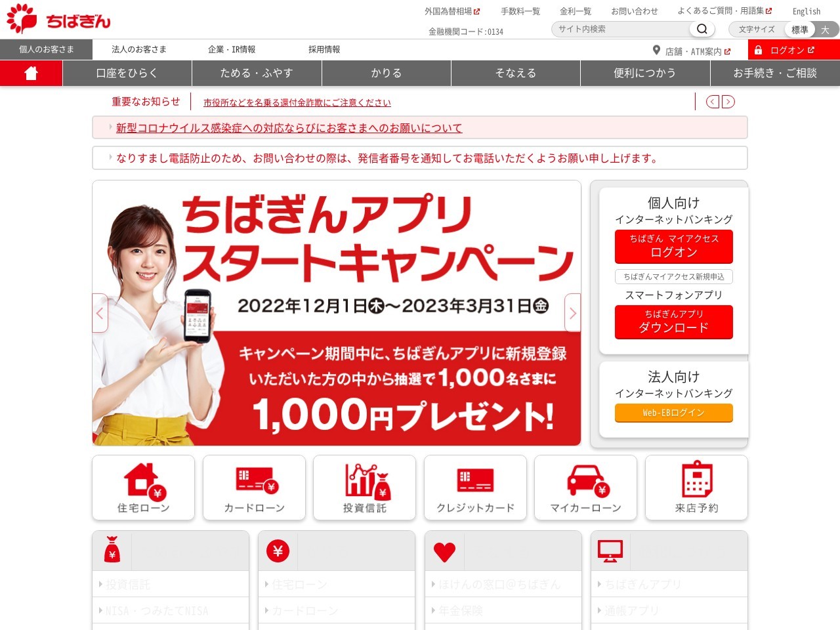
Task: Open the 還付金詐欺 warning notice link
Action: tap(297, 102)
